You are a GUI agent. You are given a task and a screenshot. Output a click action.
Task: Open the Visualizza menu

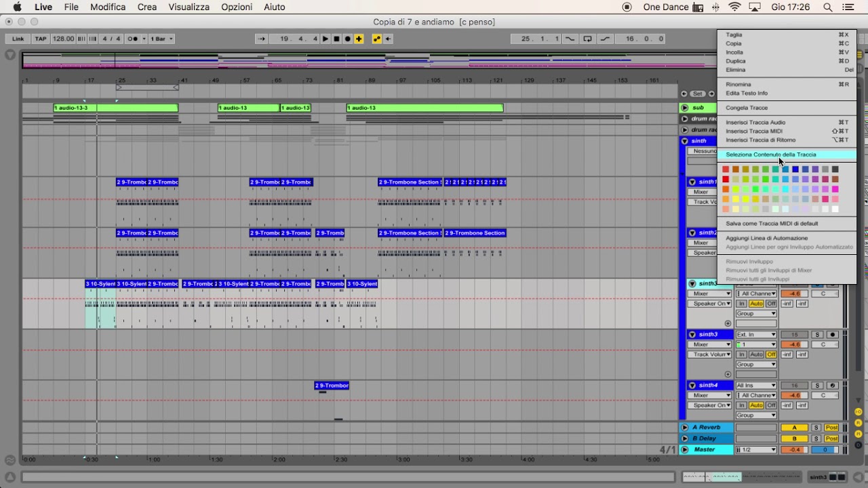tap(189, 7)
